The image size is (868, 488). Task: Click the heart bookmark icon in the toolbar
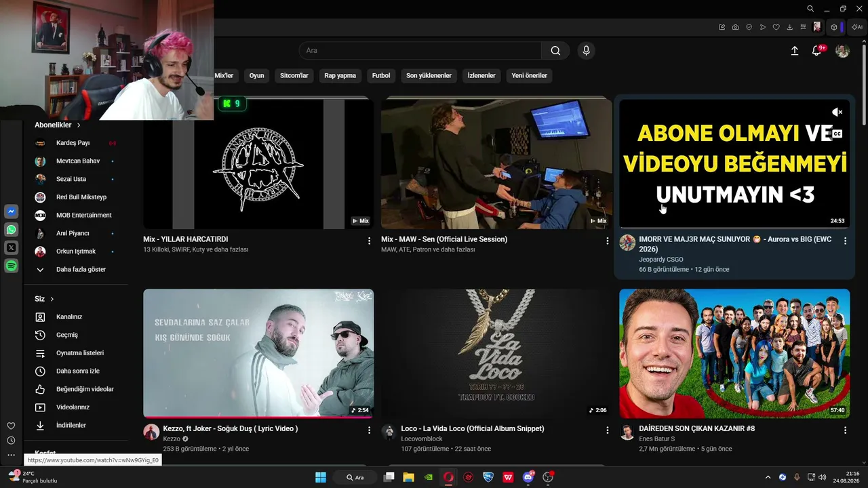(x=776, y=27)
